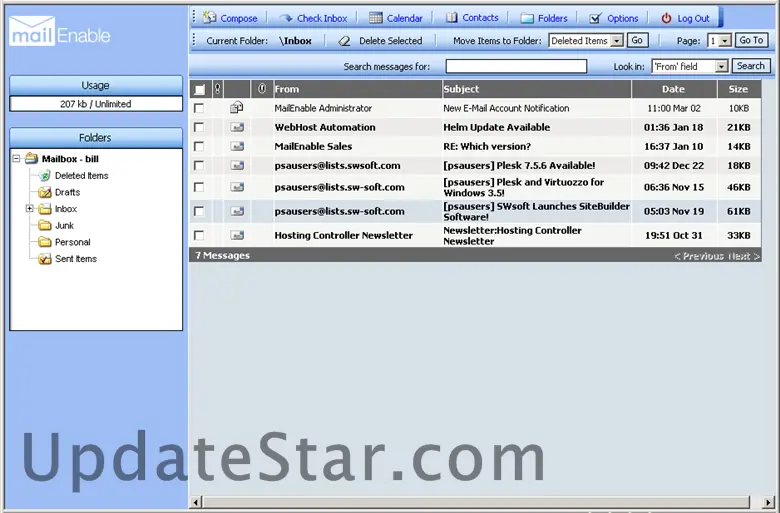Click the Check Inbox arrow icon
Screen dimensions: 780x513
(286, 18)
